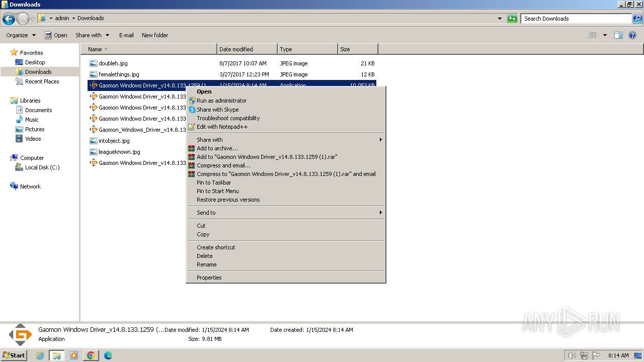Click the E-mail toolbar button

(126, 35)
